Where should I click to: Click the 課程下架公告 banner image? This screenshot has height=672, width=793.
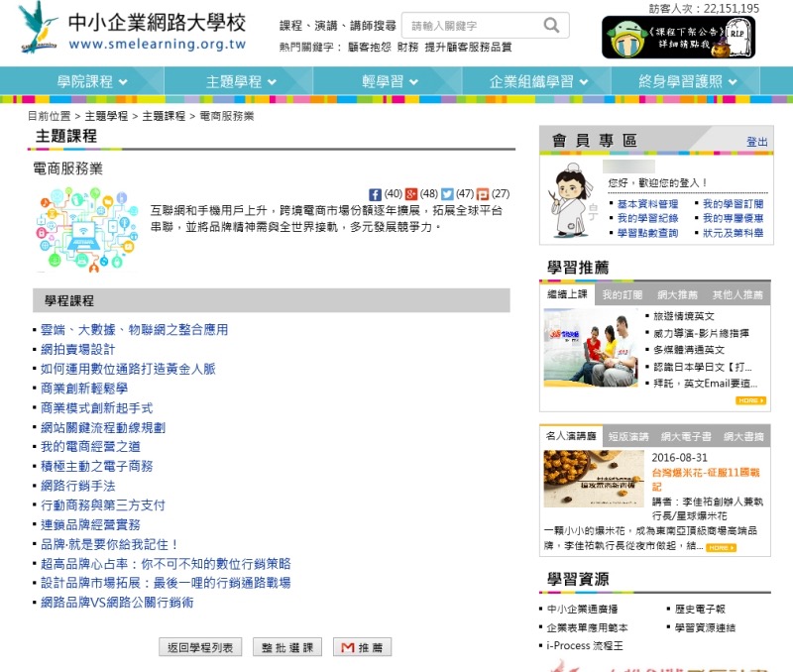click(x=678, y=38)
